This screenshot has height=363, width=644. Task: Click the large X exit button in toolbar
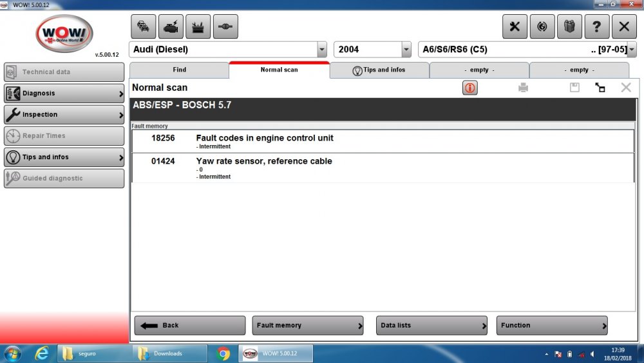click(x=624, y=26)
